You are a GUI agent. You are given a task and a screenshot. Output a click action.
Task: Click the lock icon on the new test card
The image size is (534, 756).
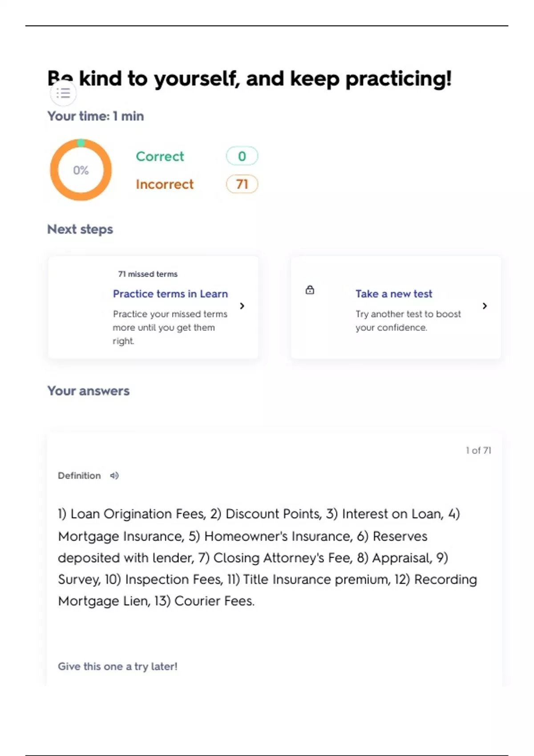point(310,290)
